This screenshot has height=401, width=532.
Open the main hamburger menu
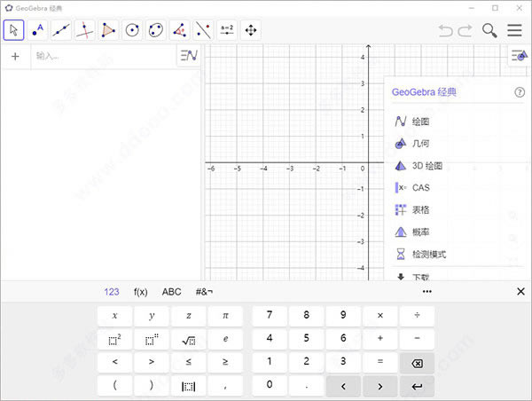point(514,30)
